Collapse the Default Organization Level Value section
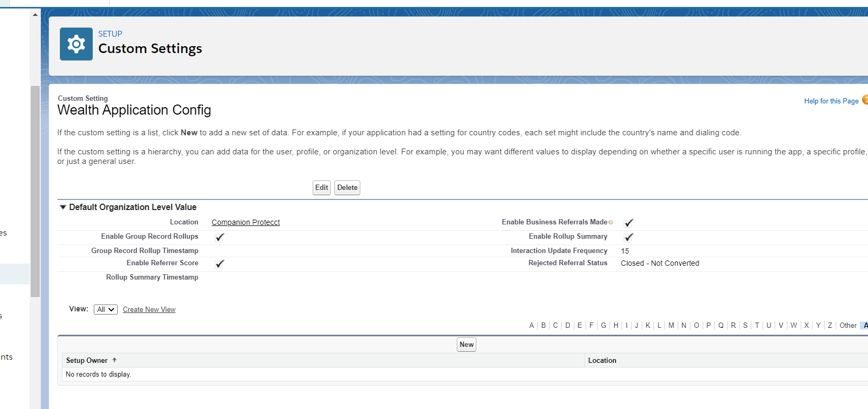Image resolution: width=868 pixels, height=409 pixels. 63,207
